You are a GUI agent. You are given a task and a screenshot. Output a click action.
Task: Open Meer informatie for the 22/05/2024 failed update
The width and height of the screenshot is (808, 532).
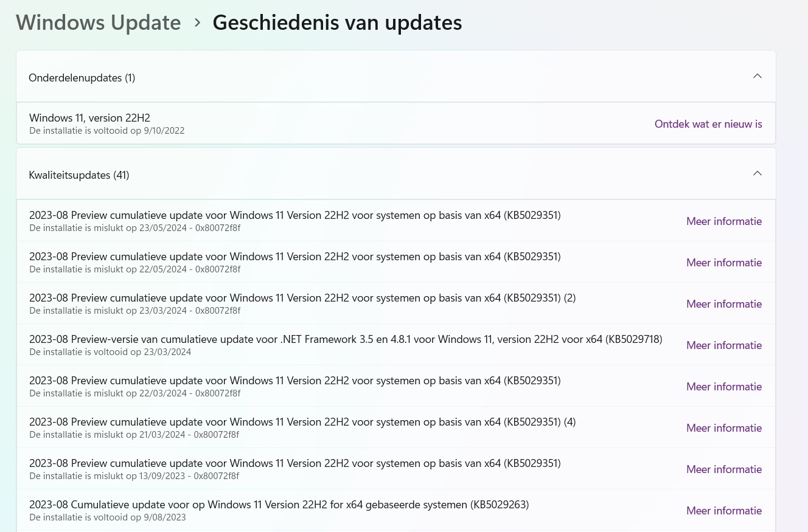(x=724, y=263)
